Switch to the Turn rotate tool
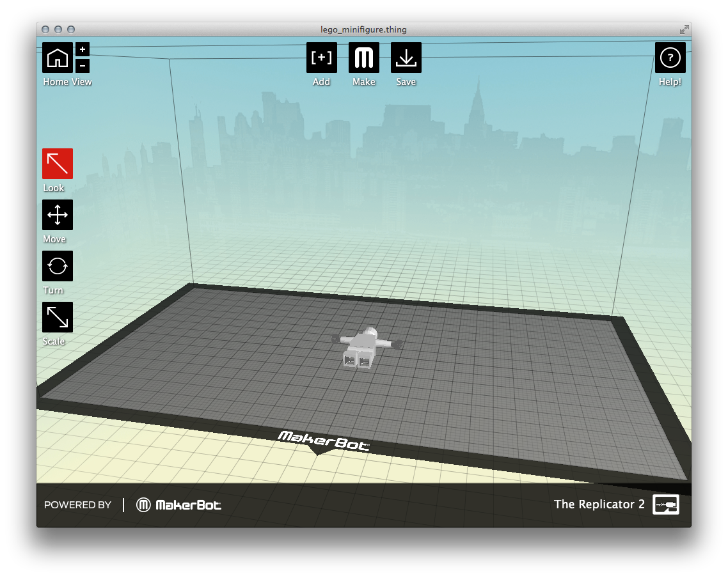Image resolution: width=728 pixels, height=578 pixels. pos(58,266)
